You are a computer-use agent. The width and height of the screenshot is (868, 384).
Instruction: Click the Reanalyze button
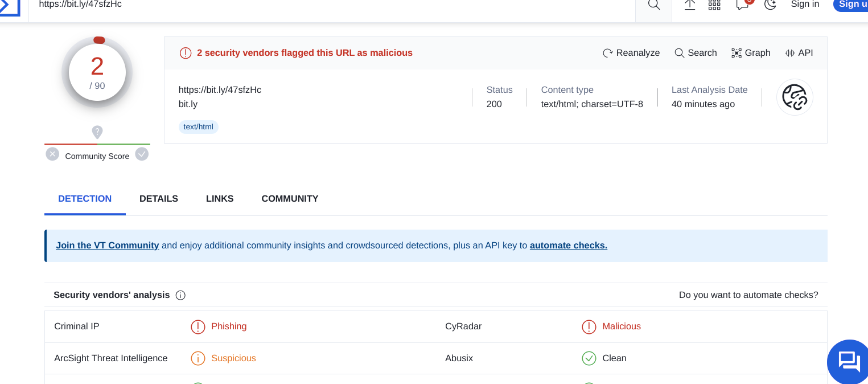pos(631,53)
